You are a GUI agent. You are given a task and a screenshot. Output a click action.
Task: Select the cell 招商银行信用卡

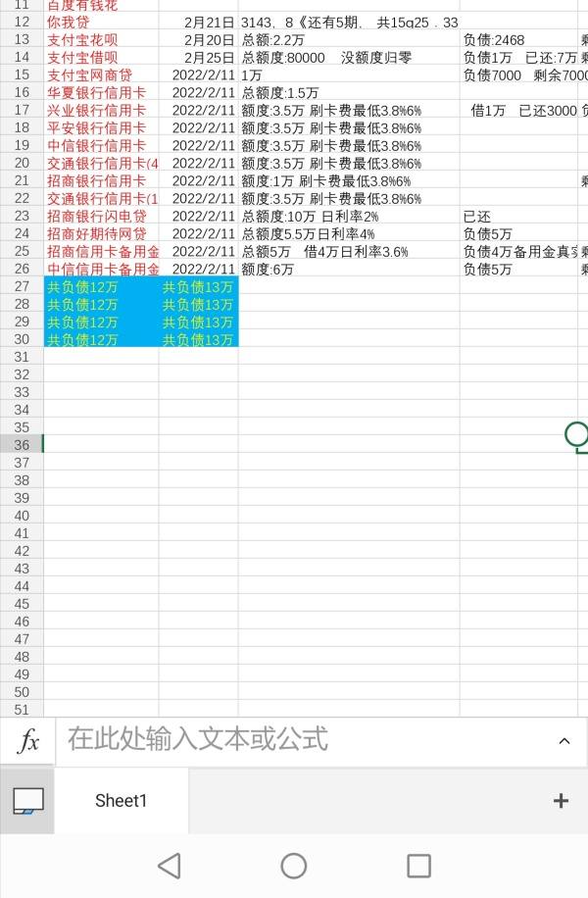101,181
